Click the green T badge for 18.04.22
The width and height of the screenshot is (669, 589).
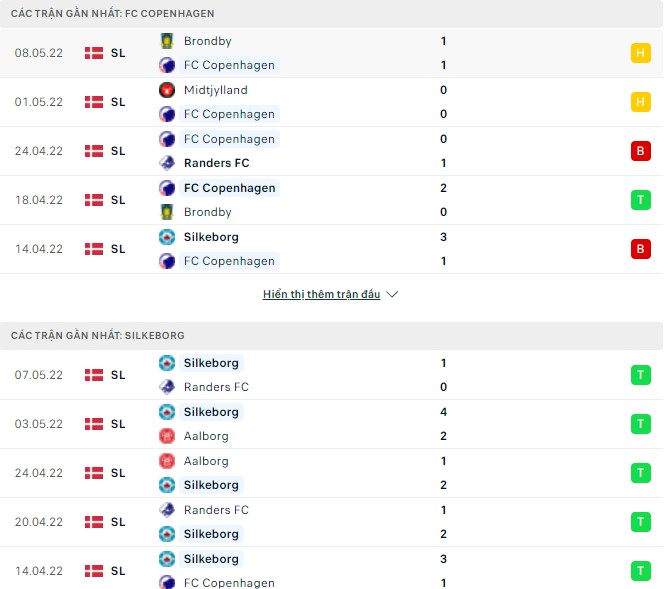pyautogui.click(x=640, y=200)
